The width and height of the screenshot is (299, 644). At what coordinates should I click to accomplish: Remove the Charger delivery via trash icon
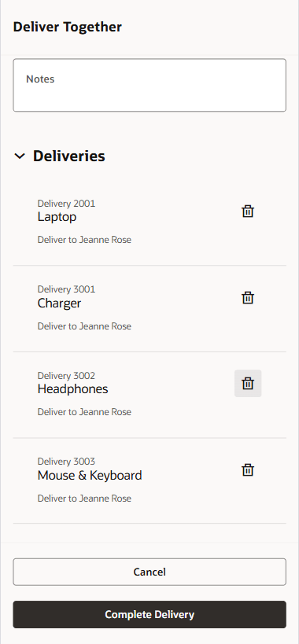(248, 297)
